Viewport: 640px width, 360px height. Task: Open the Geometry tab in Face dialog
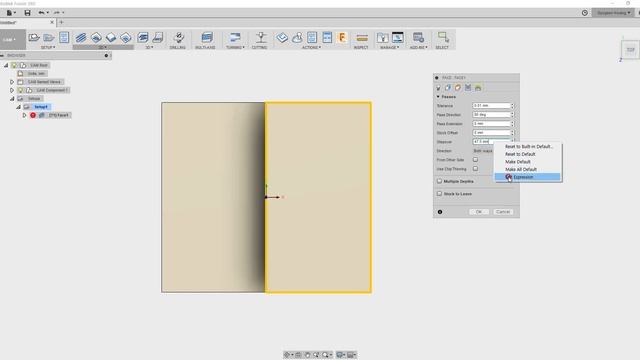click(x=448, y=88)
